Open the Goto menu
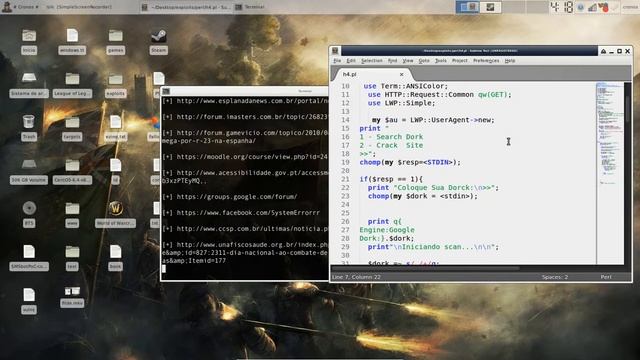 [424, 60]
